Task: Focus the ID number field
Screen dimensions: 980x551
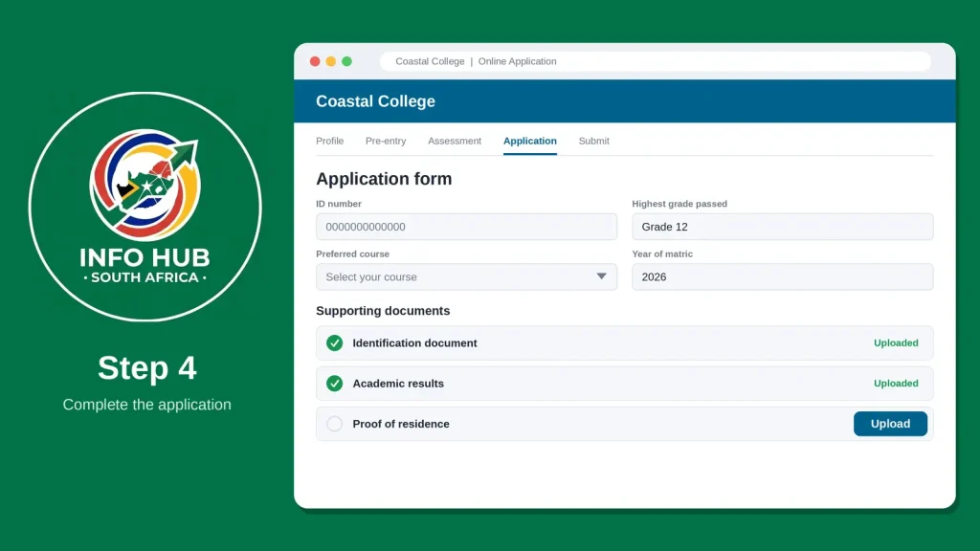Action: tap(466, 227)
